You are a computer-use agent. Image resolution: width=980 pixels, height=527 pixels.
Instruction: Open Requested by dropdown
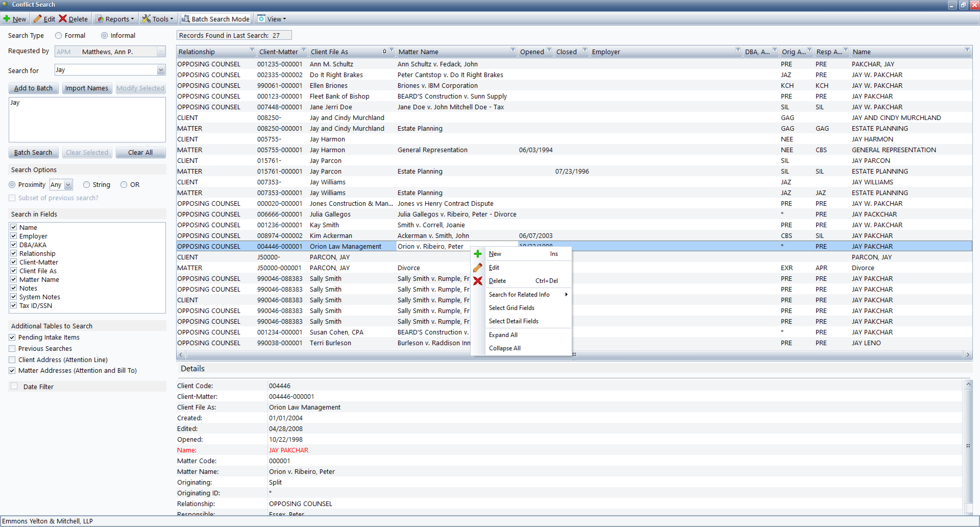point(161,51)
